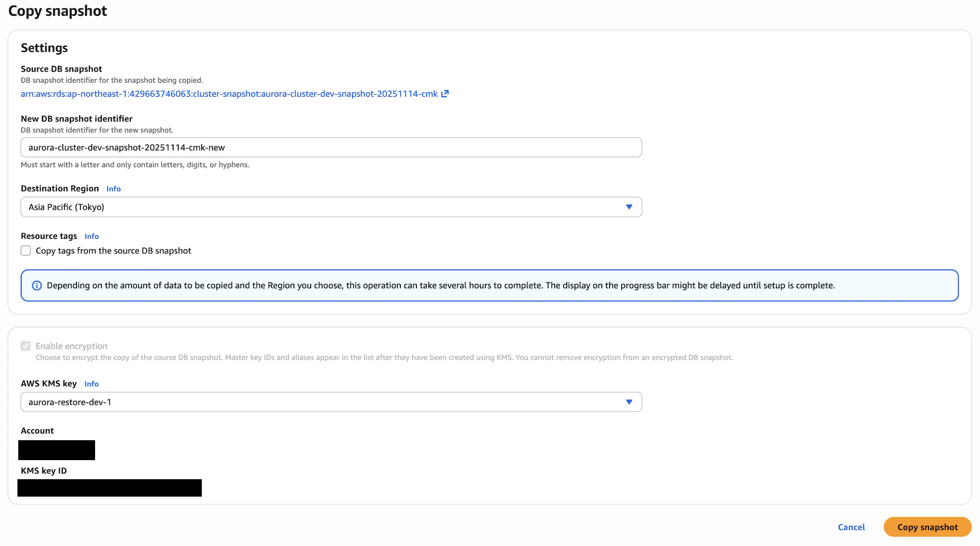Click the 'Account' label
This screenshot has height=546, width=980.
tap(37, 431)
